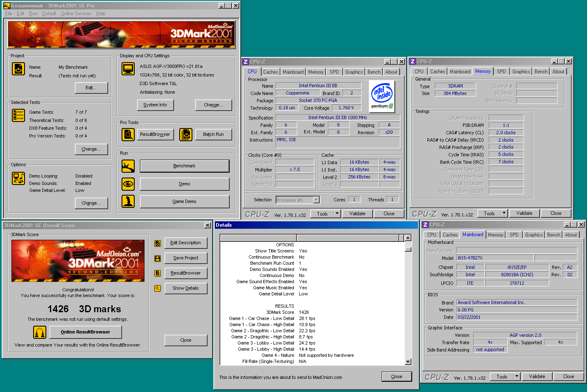Open the Tools dropdown arrow in the CPU-Z processor window
The image size is (587, 392).
click(337, 214)
